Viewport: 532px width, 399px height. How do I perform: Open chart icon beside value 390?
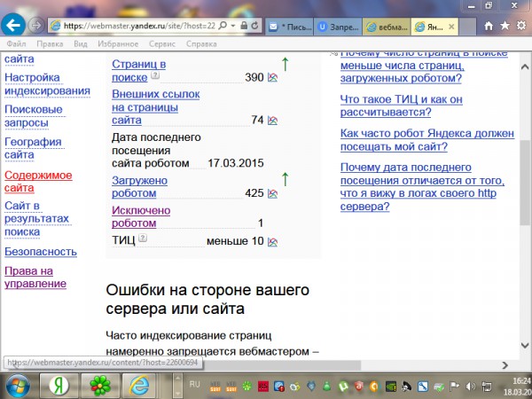[272, 77]
